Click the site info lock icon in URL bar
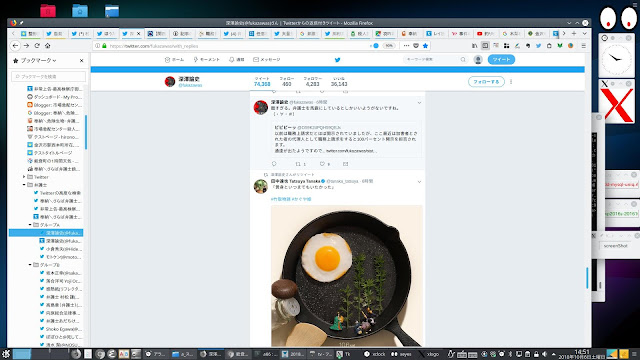This screenshot has height=360, width=640. 104,46
